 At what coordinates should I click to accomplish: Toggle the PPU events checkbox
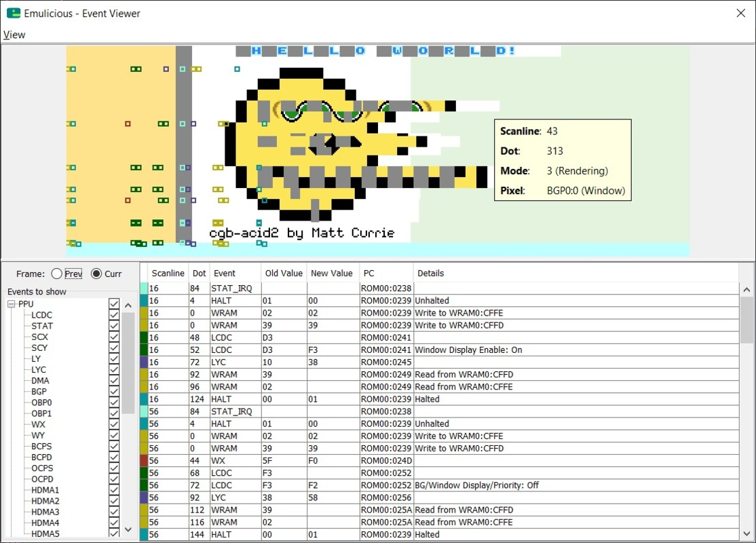tap(114, 304)
